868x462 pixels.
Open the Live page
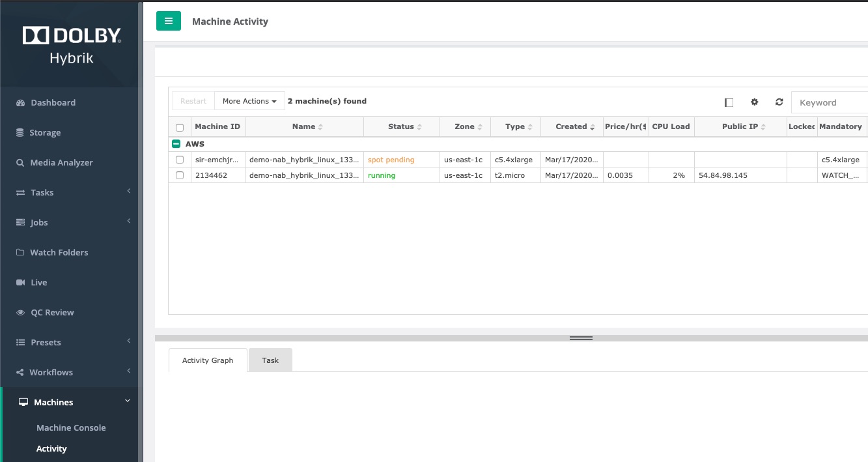click(x=39, y=283)
